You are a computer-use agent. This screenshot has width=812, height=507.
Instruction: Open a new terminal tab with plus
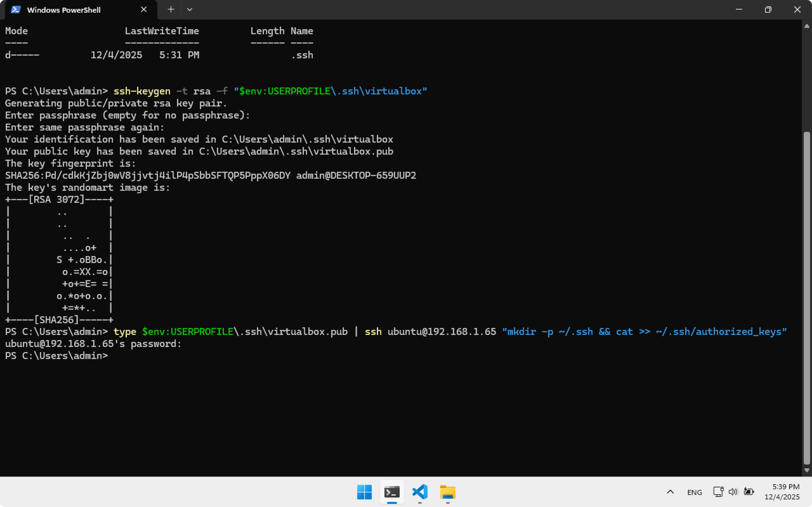click(x=171, y=10)
